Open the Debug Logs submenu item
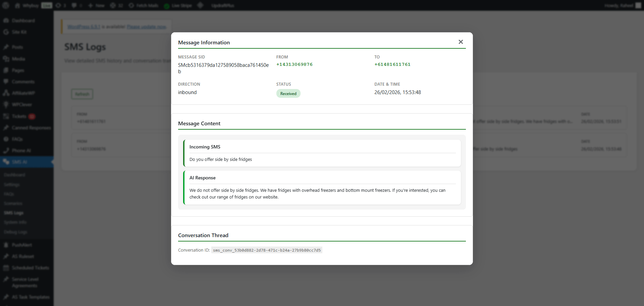 [x=15, y=232]
